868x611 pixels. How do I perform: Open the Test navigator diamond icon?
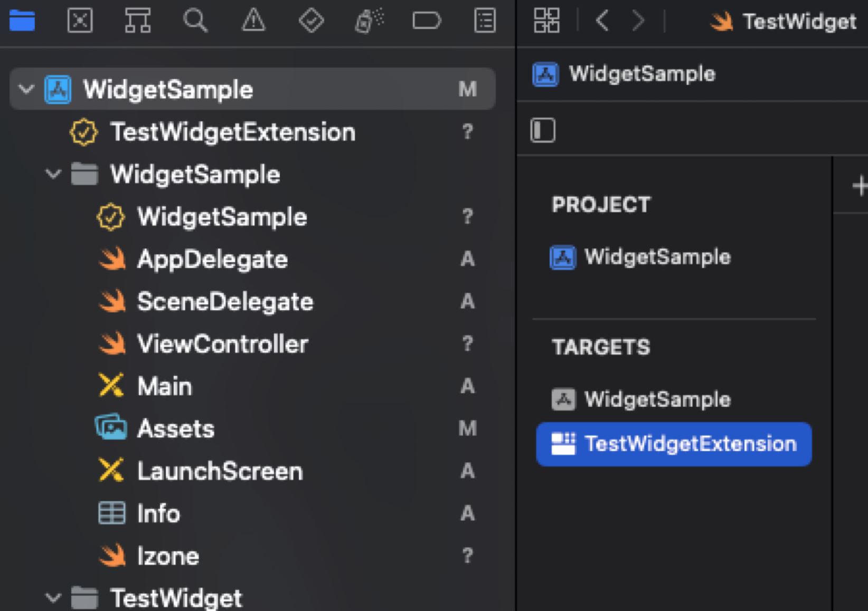click(311, 21)
